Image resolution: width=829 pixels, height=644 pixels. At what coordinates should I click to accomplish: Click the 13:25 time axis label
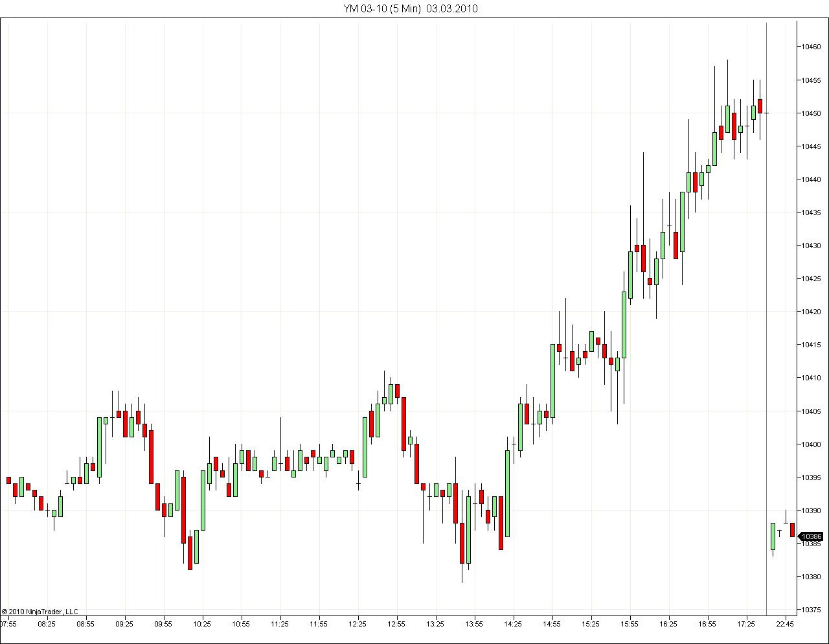tap(435, 625)
